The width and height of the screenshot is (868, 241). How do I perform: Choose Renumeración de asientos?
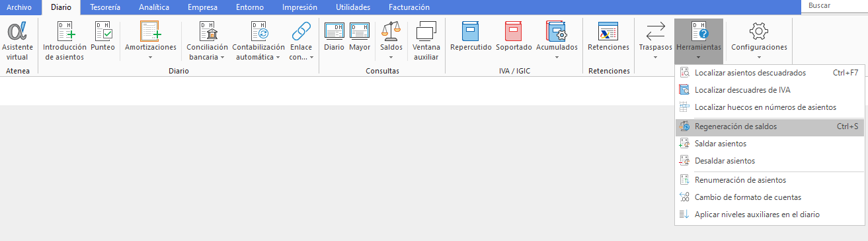point(770,180)
